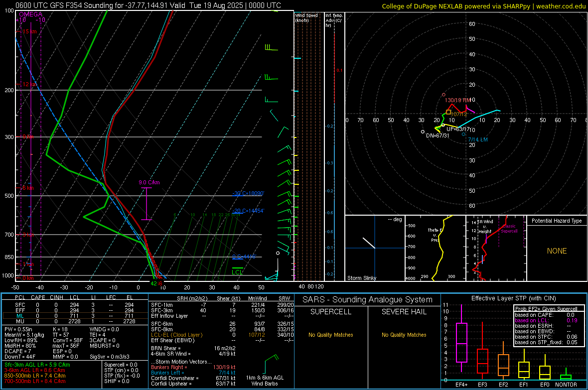This screenshot has height=390, width=588.
Task: Click the Bunkers Left storm motion line
Action: (x=193, y=373)
